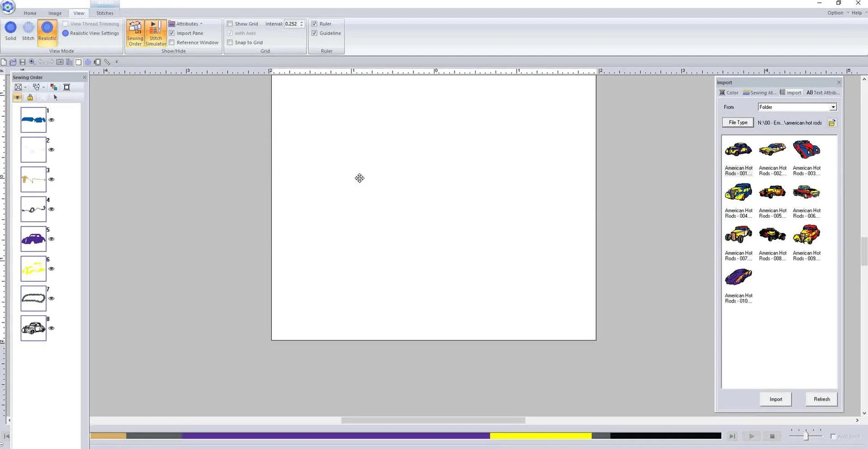
Task: Switch to Solid view mode
Action: pos(10,31)
